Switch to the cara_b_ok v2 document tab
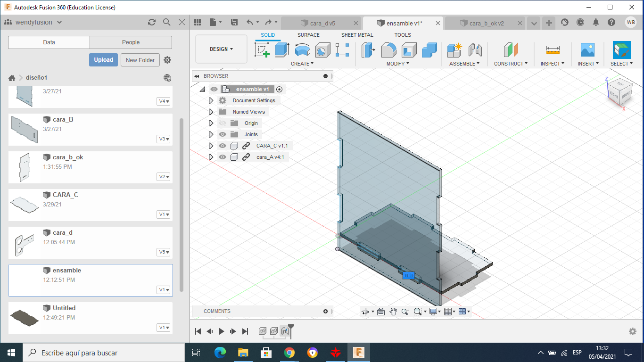 (x=486, y=23)
